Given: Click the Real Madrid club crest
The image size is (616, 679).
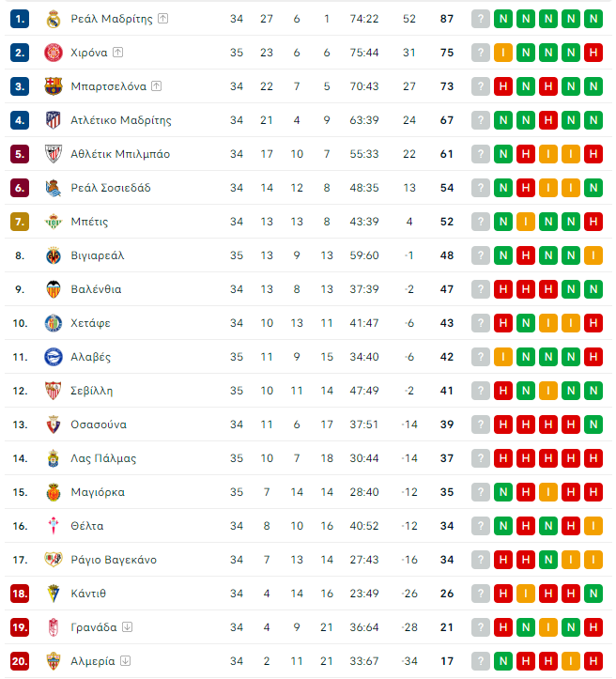Looking at the screenshot, I should [x=53, y=19].
